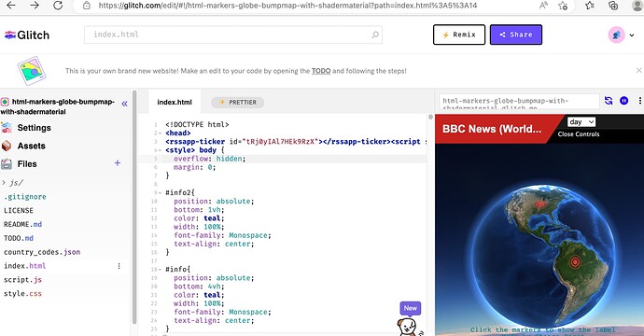
Task: Open country_codes.json file
Action: 42,252
